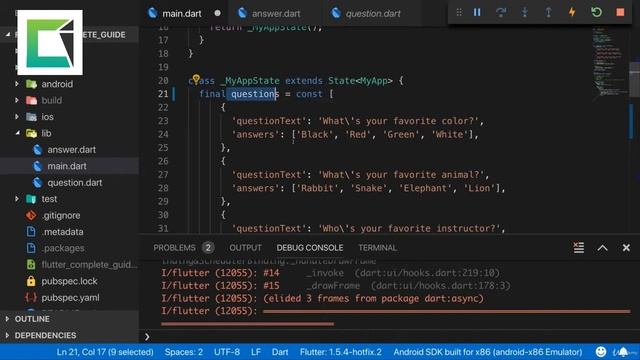Change line endings via LF status item

[x=256, y=352]
